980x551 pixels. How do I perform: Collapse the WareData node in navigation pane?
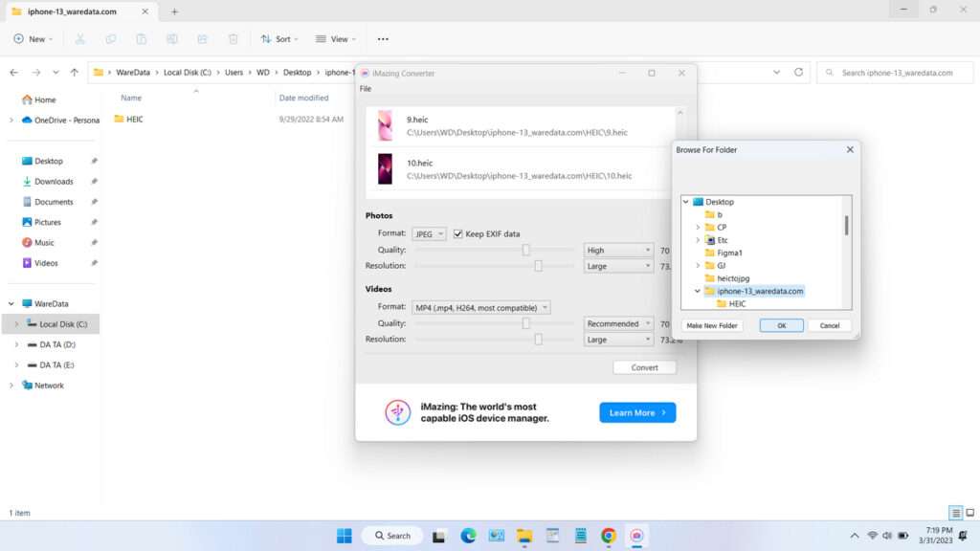click(x=11, y=303)
